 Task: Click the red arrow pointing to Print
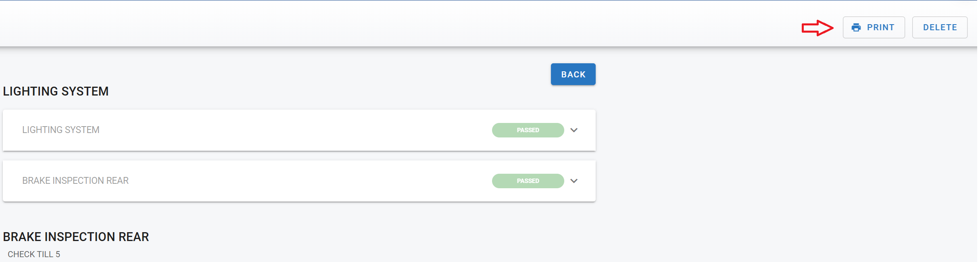click(x=817, y=28)
